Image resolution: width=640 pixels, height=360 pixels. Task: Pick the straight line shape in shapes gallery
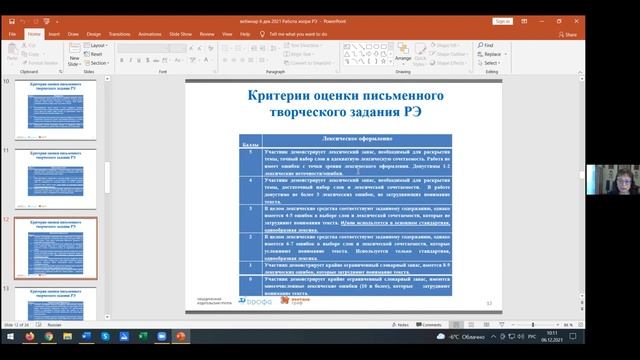(354, 47)
